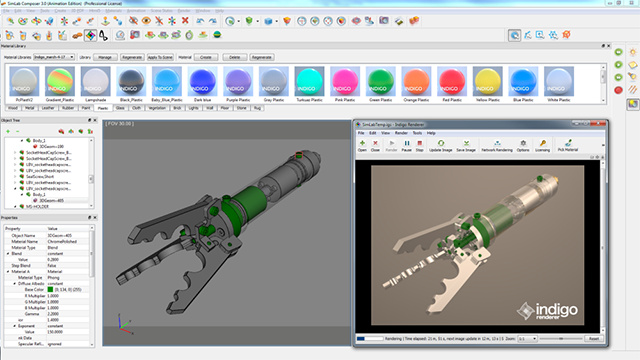The height and width of the screenshot is (360, 640).
Task: Click the Manage library button
Action: (x=105, y=57)
